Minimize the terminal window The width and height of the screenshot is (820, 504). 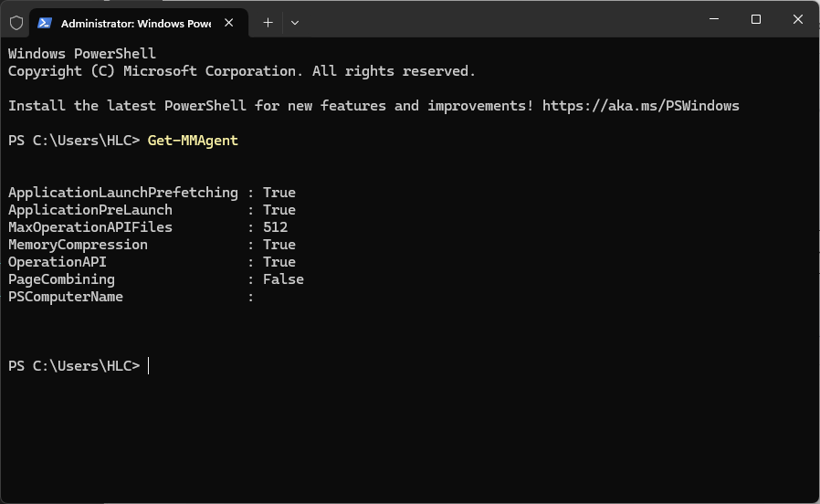click(x=713, y=19)
